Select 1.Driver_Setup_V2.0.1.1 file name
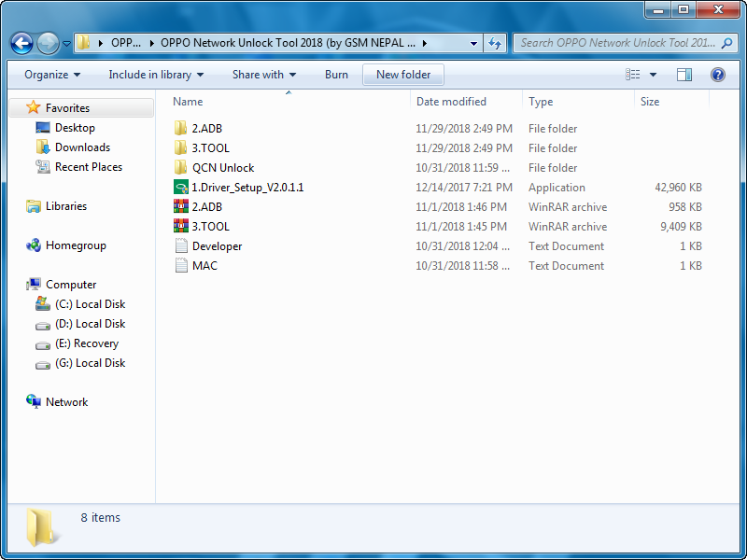Viewport: 747px width, 560px height. (247, 188)
